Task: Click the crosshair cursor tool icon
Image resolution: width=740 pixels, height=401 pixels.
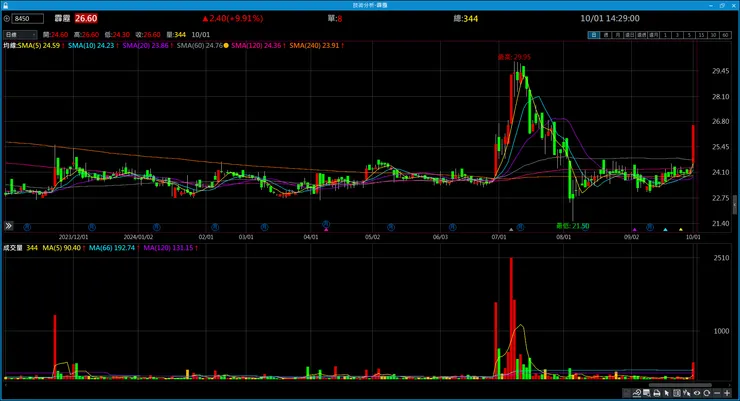Action: click(687, 393)
